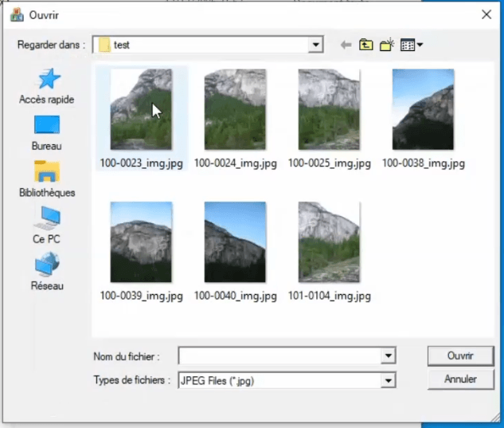The image size is (504, 428).
Task: Close the Ouvrir dialog
Action: point(486,14)
